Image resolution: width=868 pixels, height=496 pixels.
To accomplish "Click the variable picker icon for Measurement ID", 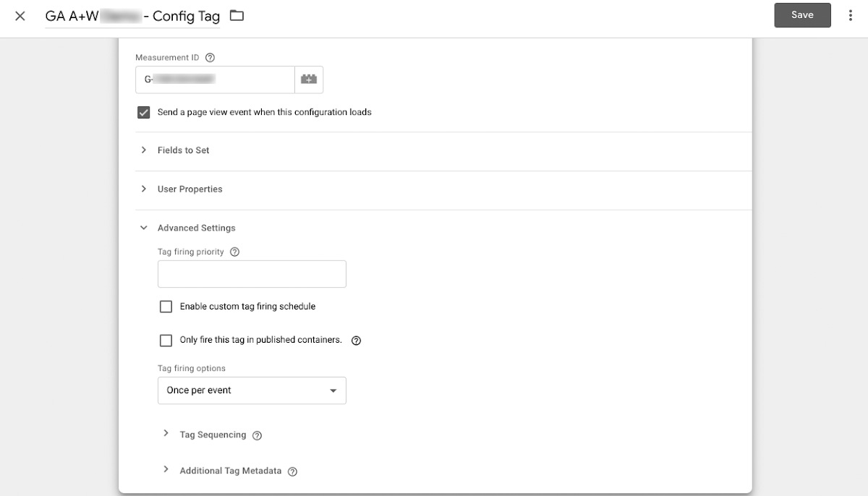I will [x=309, y=80].
